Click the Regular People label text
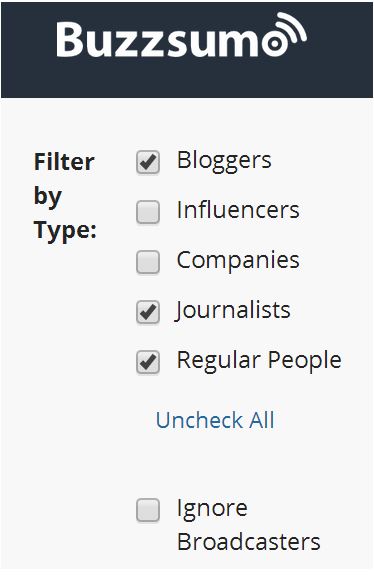The width and height of the screenshot is (374, 575). [x=259, y=361]
